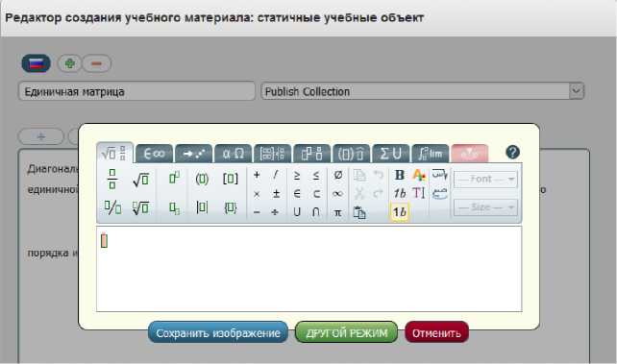Insert the pi symbol
The width and height of the screenshot is (617, 364).
click(x=337, y=212)
